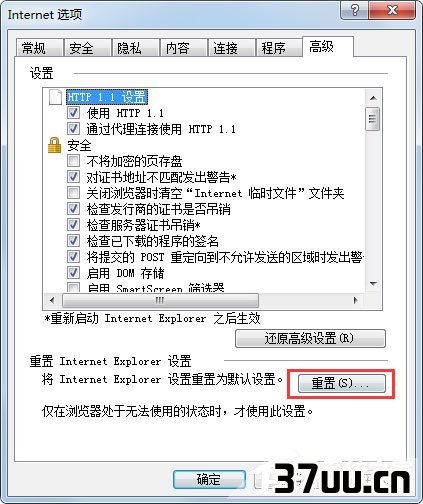The image size is (423, 504).
Task: Select the HTTP 1.1 设置 tree heading
Action: [107, 97]
